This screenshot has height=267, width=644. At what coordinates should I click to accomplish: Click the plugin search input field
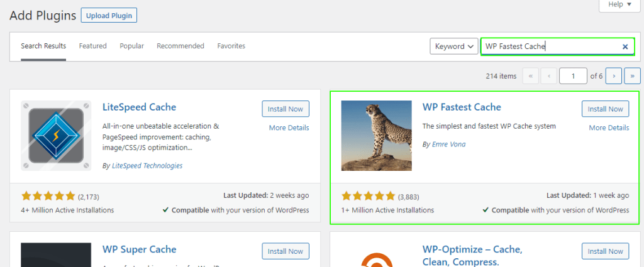pyautogui.click(x=550, y=46)
